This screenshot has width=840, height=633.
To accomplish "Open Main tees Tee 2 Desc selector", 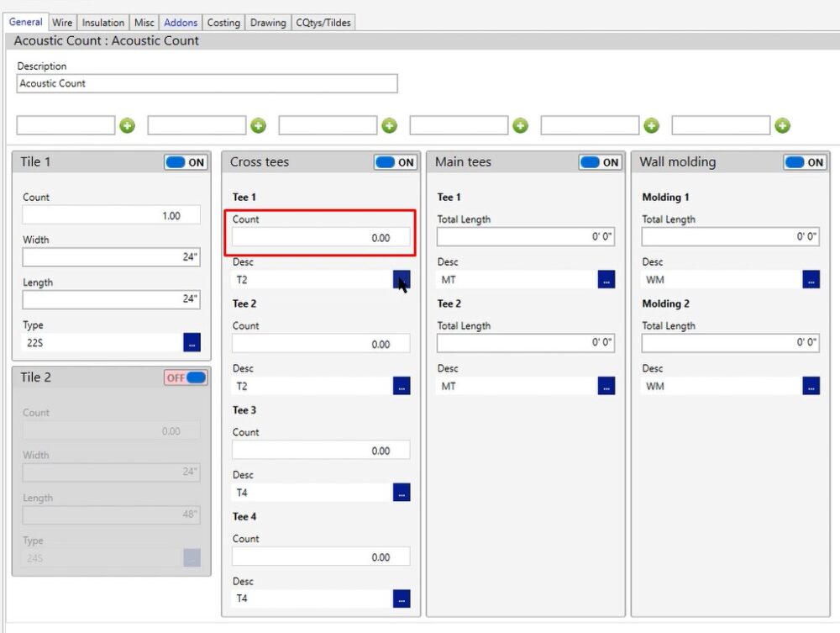I will pyautogui.click(x=606, y=386).
